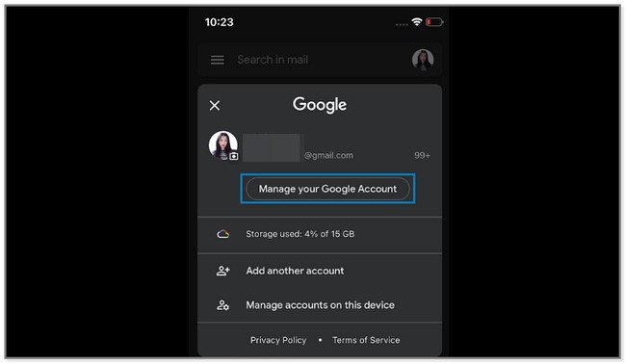Tap the 10:23 clock in status bar
The height and width of the screenshot is (364, 626).
pyautogui.click(x=220, y=22)
